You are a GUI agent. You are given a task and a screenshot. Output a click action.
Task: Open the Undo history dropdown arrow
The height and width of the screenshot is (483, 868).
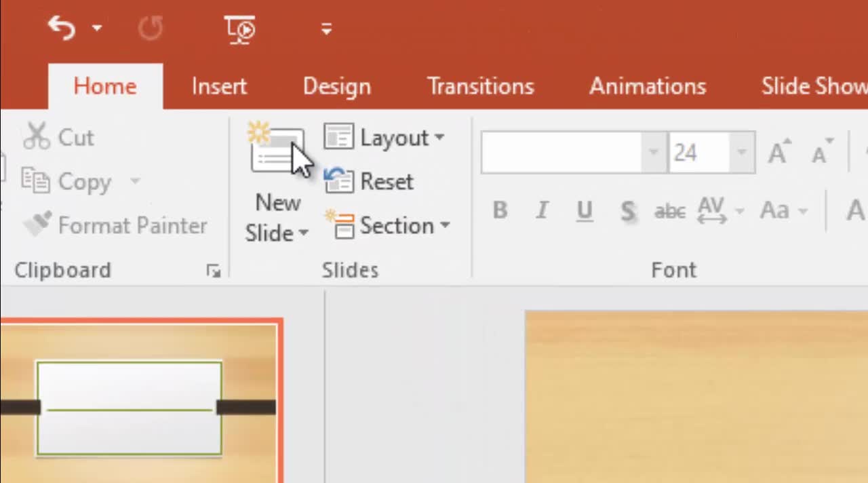pos(97,28)
